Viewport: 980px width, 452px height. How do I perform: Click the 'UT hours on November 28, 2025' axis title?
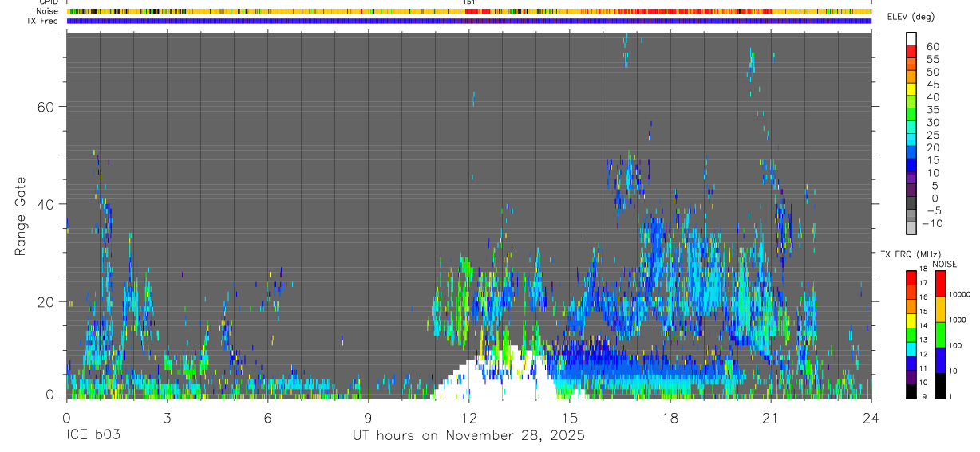pyautogui.click(x=469, y=436)
